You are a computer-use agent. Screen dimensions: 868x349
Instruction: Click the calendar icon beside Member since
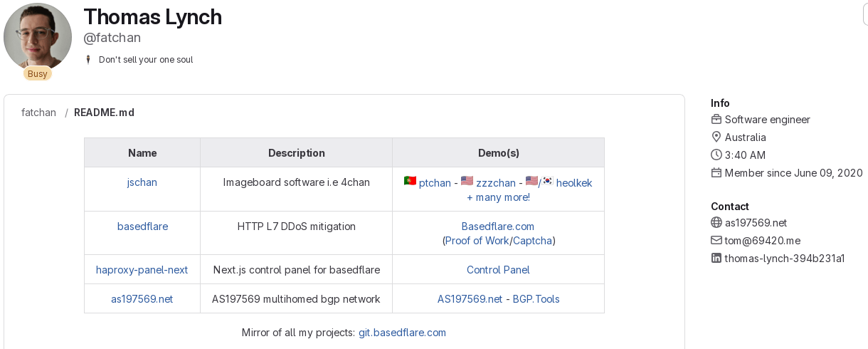(x=716, y=173)
